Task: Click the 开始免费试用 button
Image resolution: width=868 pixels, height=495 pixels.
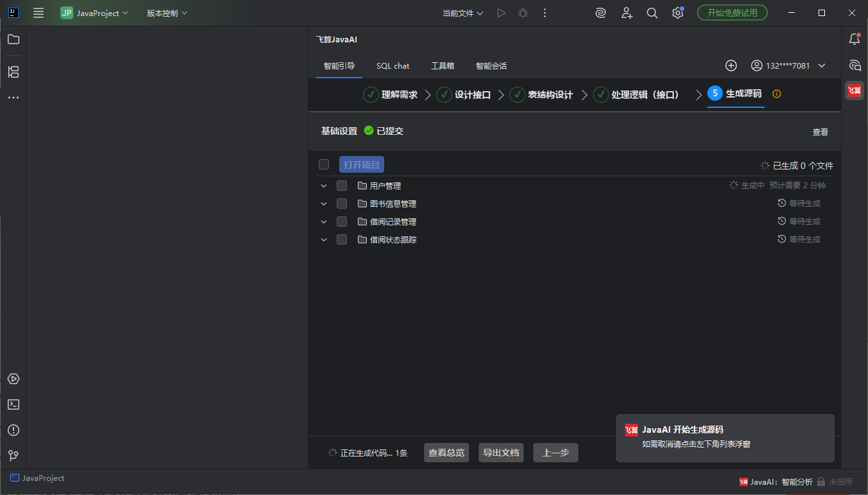Action: click(x=732, y=13)
